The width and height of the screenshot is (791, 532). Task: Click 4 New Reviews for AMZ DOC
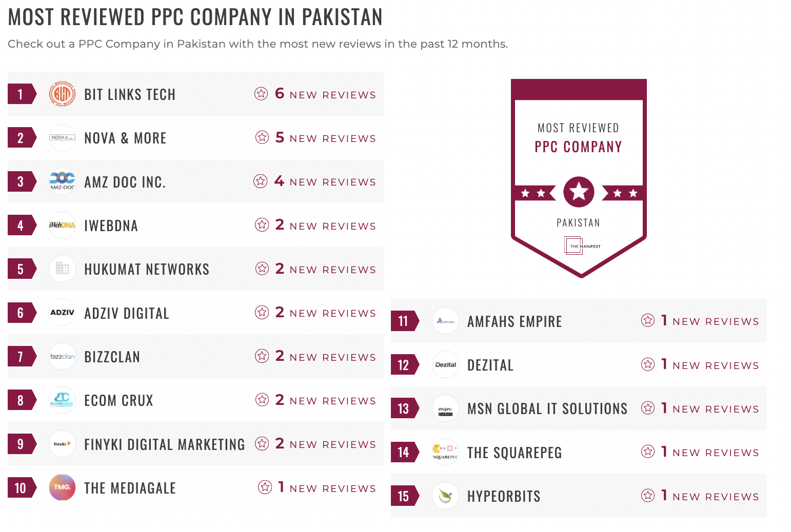pyautogui.click(x=325, y=181)
